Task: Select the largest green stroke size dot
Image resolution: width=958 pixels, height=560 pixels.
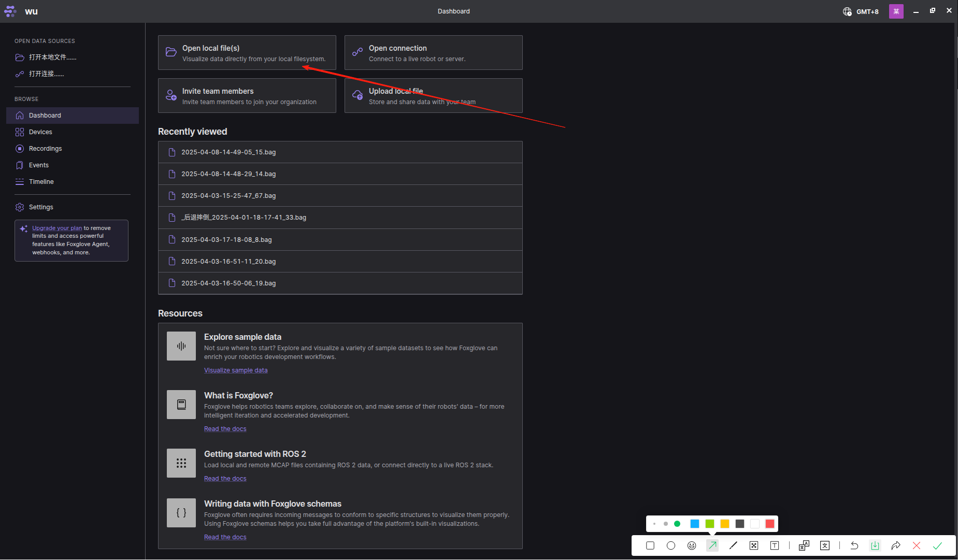Action: tap(677, 524)
